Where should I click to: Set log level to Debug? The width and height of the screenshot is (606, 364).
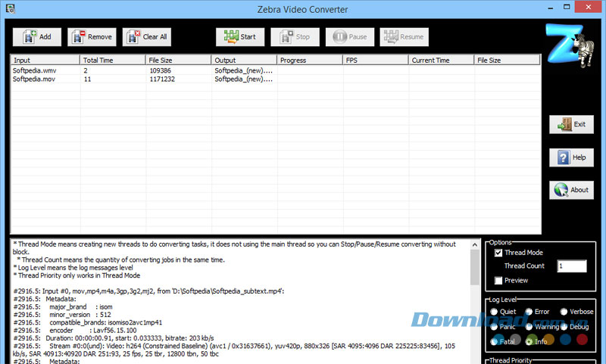pyautogui.click(x=564, y=327)
